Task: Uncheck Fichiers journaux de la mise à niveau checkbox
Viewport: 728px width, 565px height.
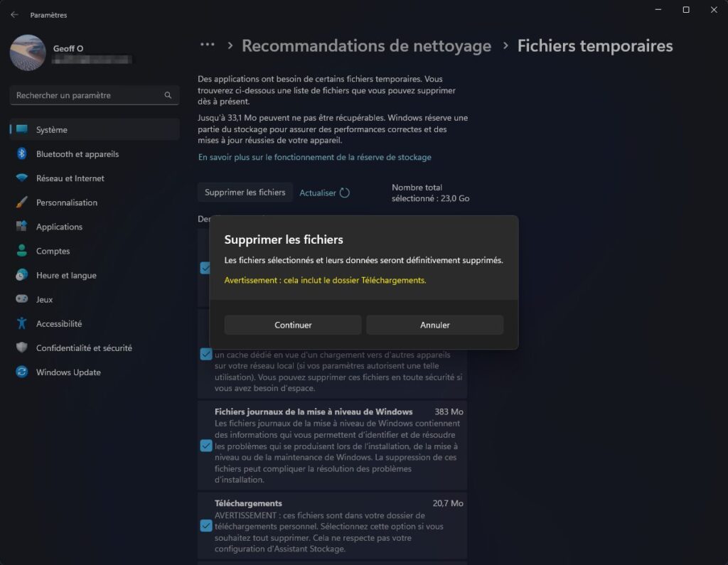Action: click(x=205, y=446)
